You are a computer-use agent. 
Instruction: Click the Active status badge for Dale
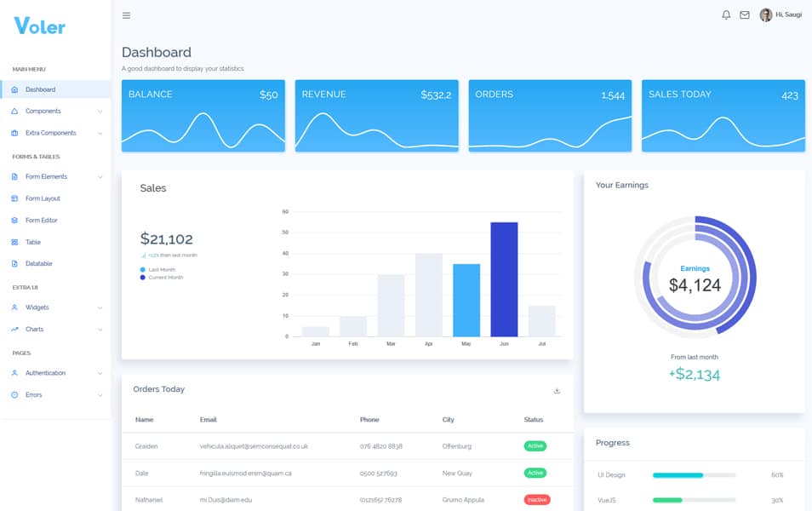point(535,473)
